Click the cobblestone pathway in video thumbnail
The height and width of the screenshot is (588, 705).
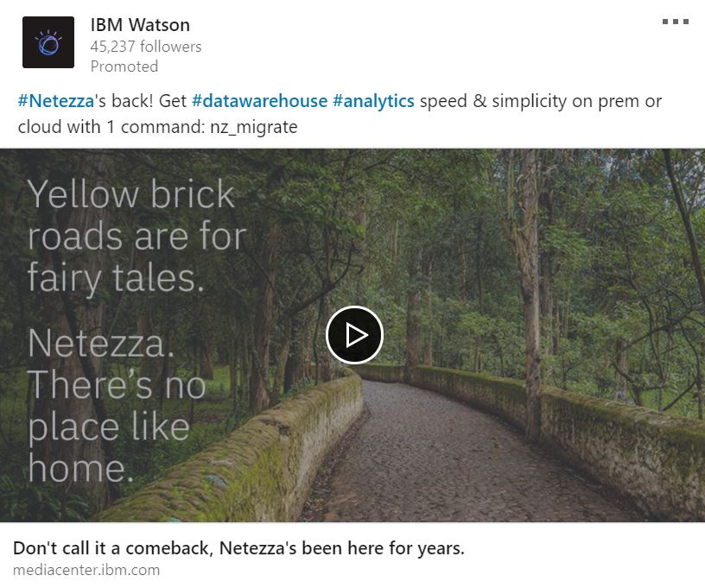[x=449, y=458]
